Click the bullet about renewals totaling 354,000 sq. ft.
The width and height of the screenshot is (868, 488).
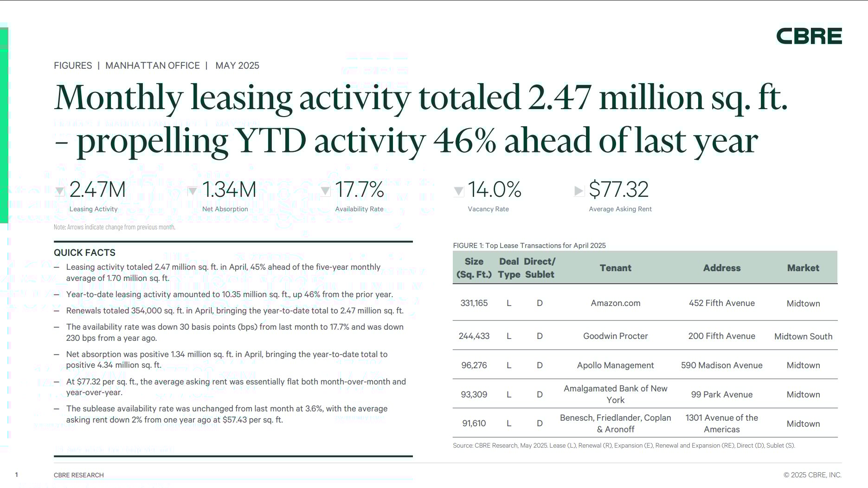pos(235,311)
